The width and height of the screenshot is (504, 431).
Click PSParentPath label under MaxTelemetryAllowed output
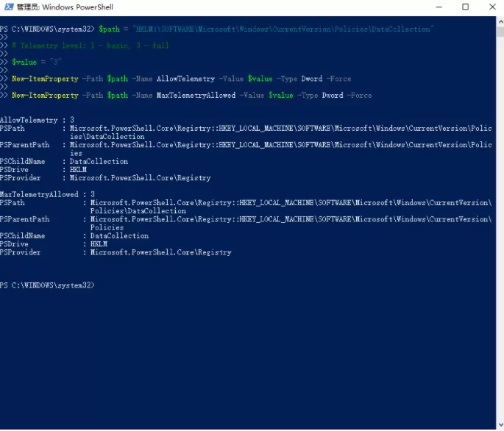pos(25,219)
